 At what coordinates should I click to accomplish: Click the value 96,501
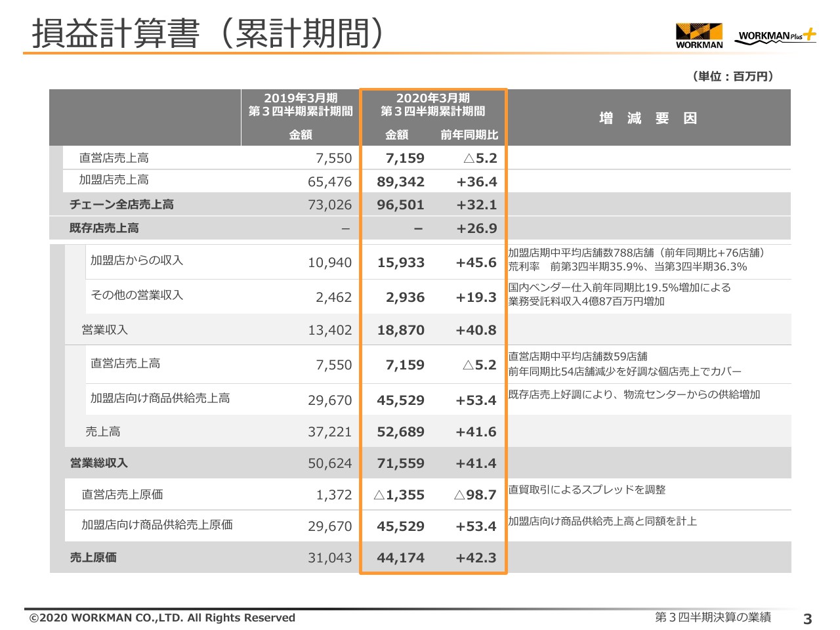(x=400, y=205)
